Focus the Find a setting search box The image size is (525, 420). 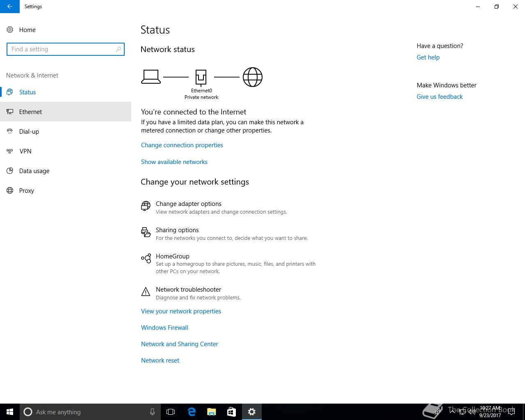pyautogui.click(x=66, y=49)
